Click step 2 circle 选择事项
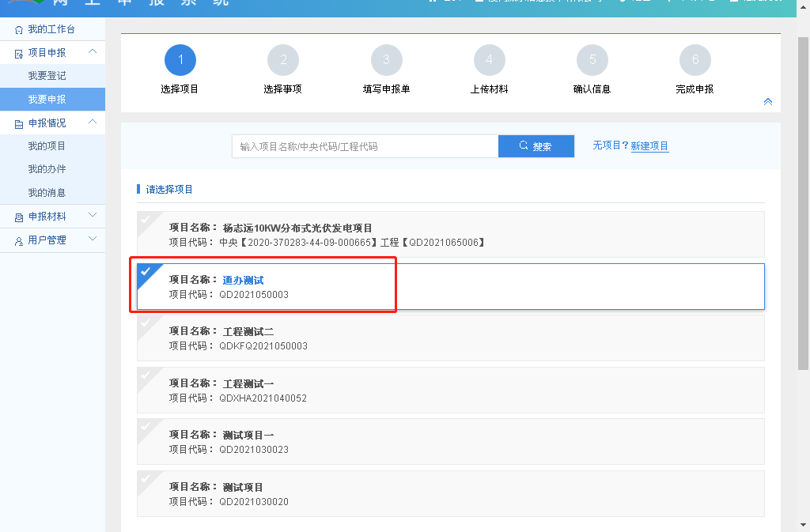 pos(283,61)
